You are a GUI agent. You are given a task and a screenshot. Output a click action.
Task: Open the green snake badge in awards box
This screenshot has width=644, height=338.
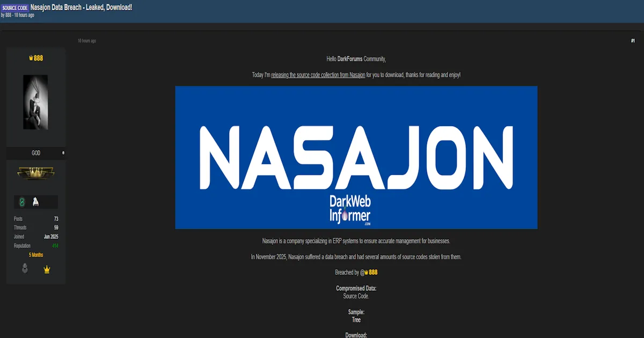(x=21, y=202)
